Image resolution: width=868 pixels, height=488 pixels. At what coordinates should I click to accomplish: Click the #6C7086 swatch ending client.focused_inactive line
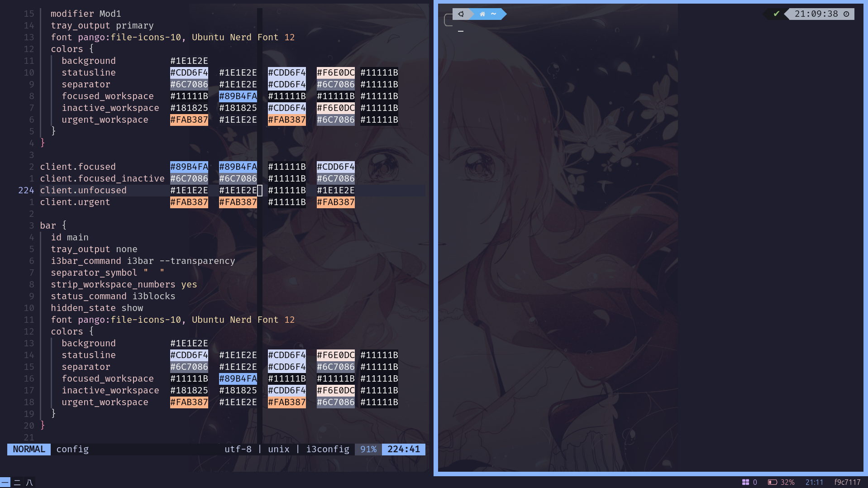coord(336,178)
